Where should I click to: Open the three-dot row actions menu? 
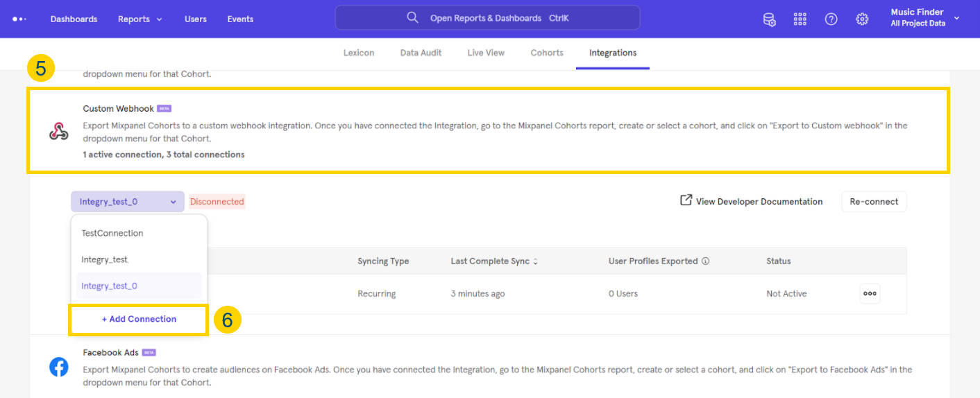tap(870, 293)
